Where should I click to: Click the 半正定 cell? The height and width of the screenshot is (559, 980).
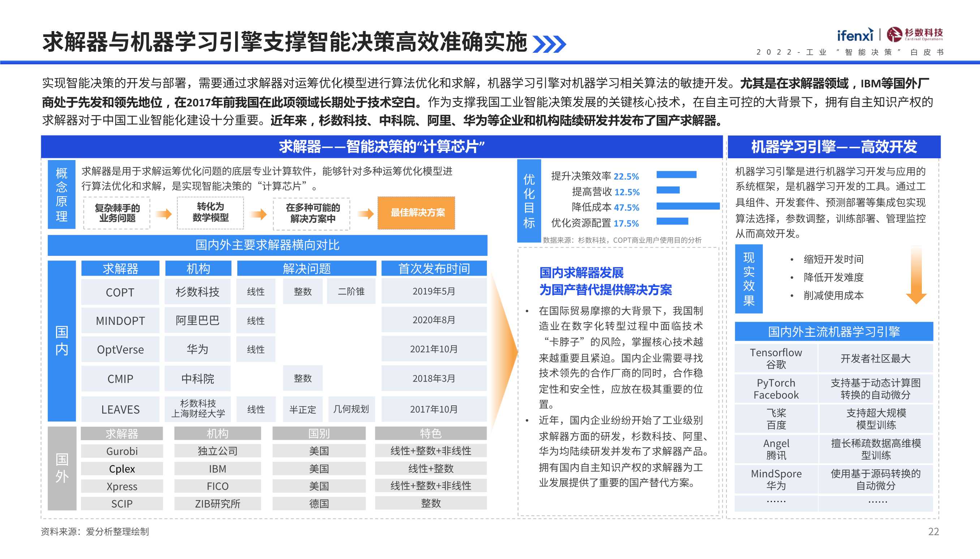tap(302, 409)
